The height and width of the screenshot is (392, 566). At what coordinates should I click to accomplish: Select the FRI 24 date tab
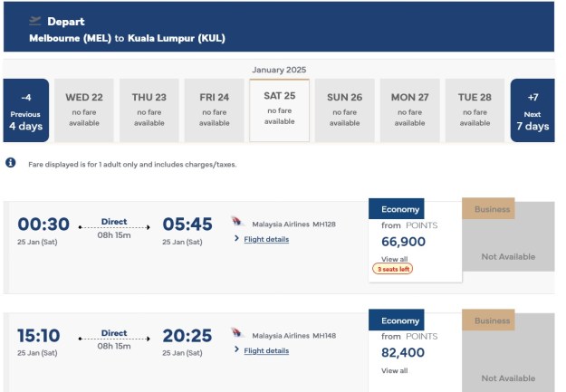tap(215, 110)
